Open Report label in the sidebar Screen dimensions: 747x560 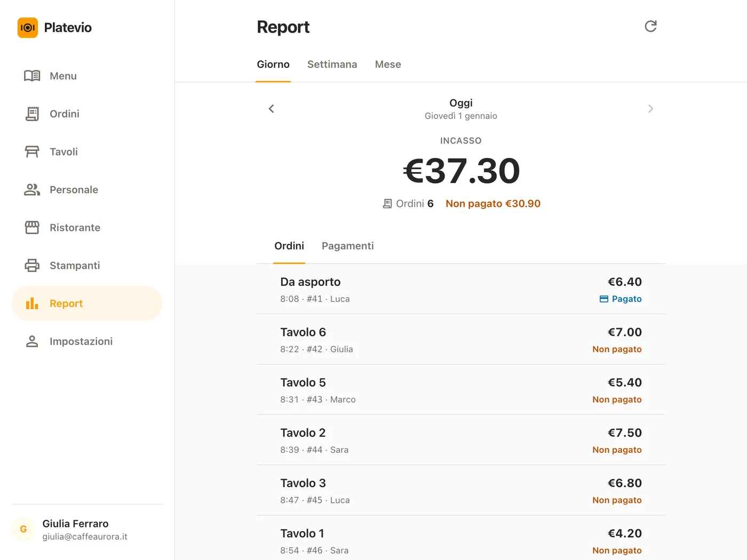66,303
